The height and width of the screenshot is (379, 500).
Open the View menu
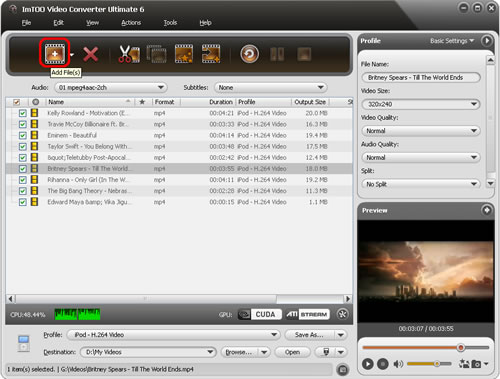coord(92,23)
